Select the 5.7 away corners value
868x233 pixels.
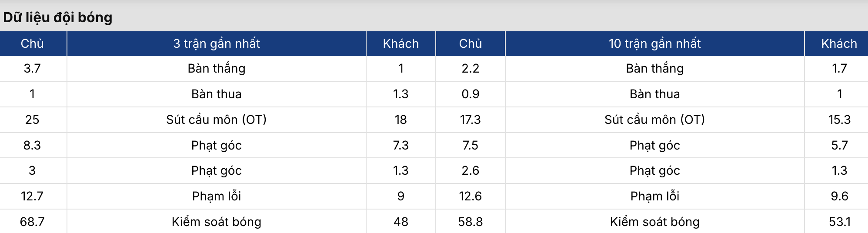tap(839, 145)
